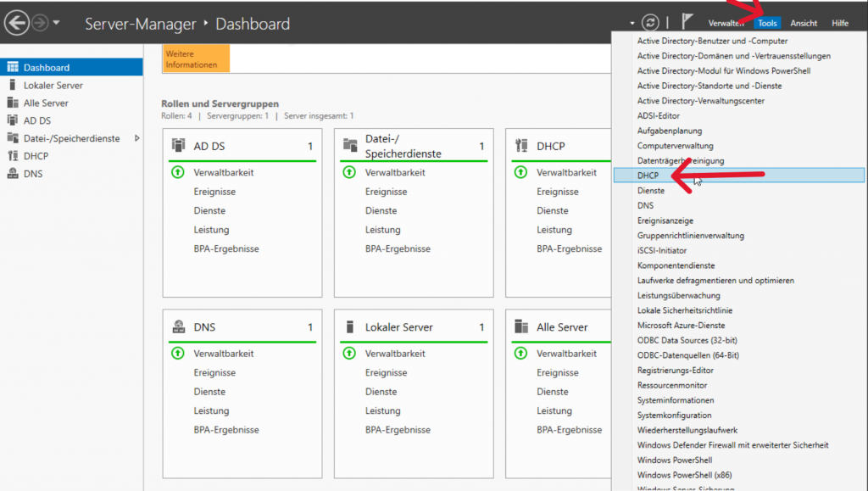Open BPA-Ergebnisse in Datei-/Speicherdienste tile
Screen dimensions: 868x491
(398, 248)
